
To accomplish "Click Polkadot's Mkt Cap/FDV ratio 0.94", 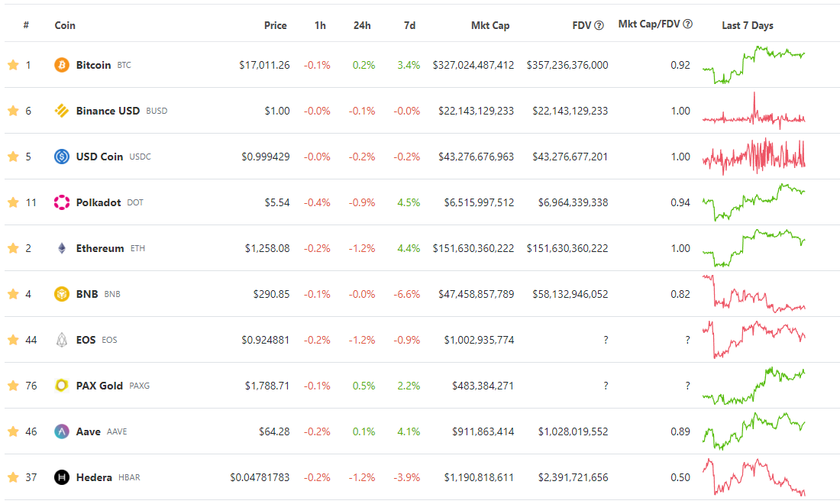I will tap(680, 202).
